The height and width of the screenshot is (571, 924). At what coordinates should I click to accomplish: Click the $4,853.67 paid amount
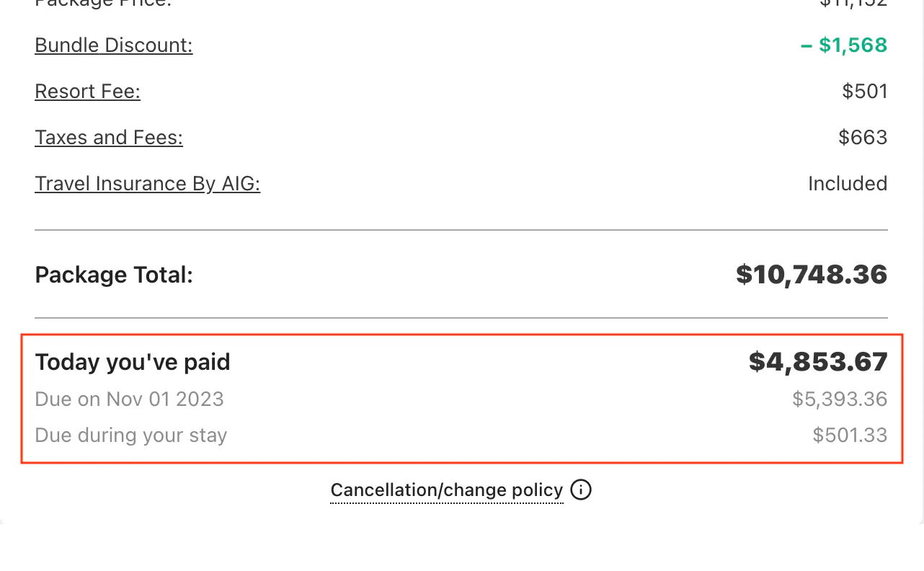817,362
